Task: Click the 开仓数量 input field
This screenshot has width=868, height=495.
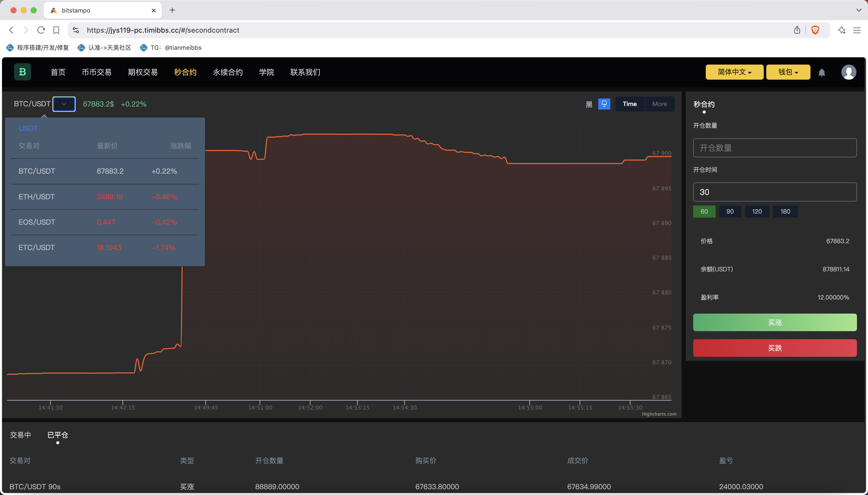Action: point(775,148)
